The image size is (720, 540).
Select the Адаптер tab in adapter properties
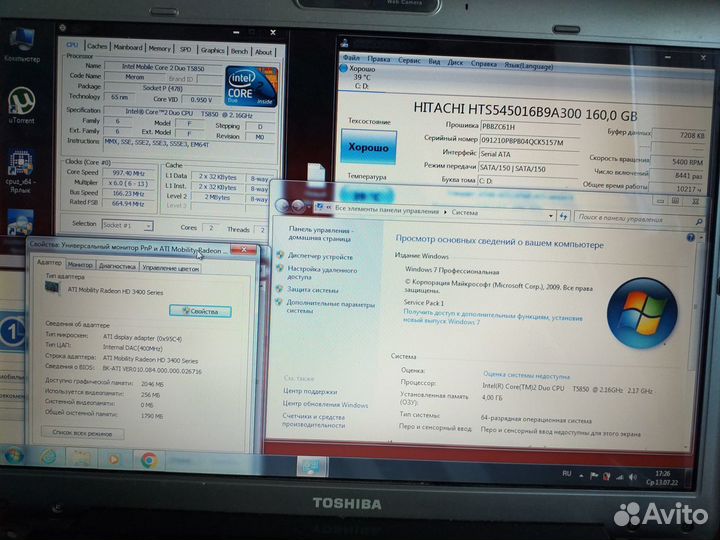[x=49, y=262]
